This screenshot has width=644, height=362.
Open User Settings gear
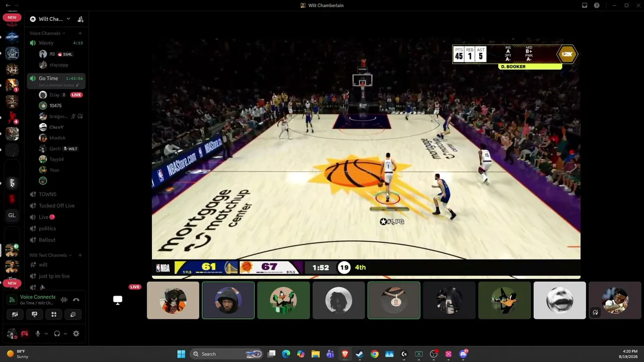pyautogui.click(x=76, y=333)
